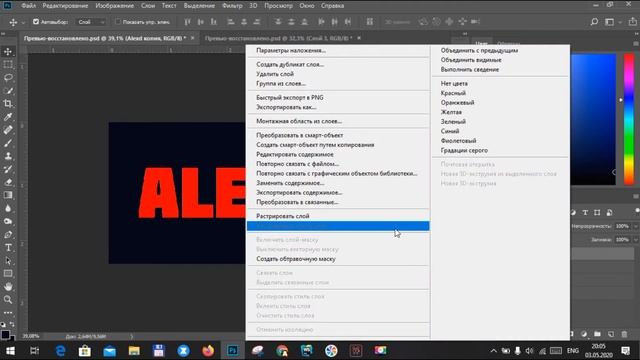
Task: Click the rainbow hue slider strip
Action: tap(629, 119)
